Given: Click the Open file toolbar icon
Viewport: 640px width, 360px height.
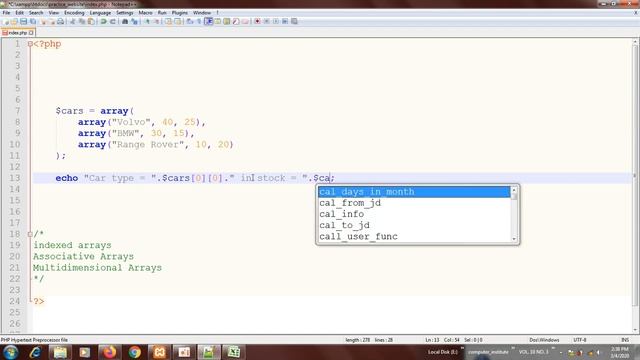Looking at the screenshot, I should click(x=14, y=21).
